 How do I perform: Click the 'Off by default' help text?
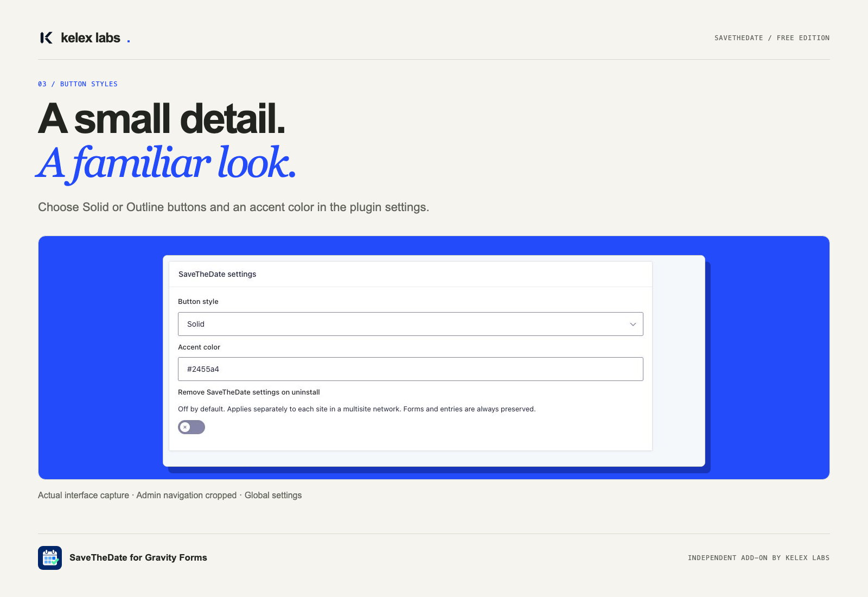click(356, 409)
